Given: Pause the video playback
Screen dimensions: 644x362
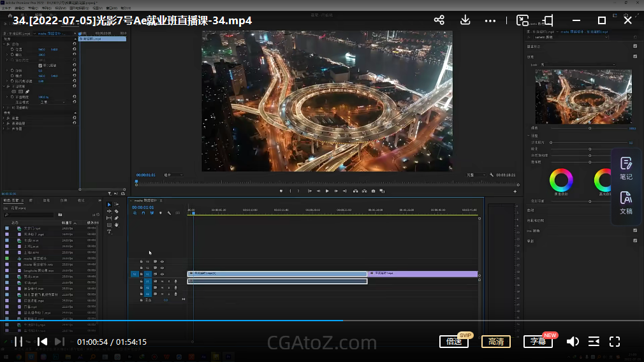Looking at the screenshot, I should [19, 342].
